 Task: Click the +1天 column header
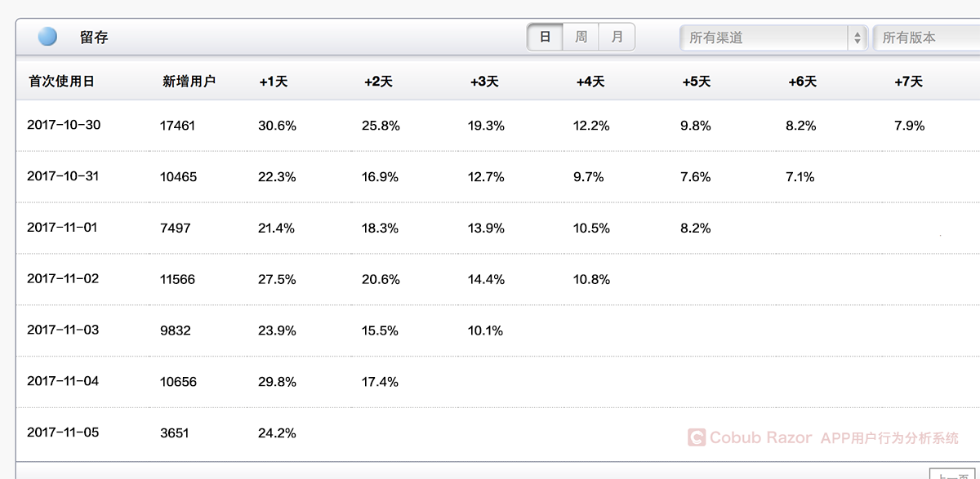pyautogui.click(x=274, y=82)
